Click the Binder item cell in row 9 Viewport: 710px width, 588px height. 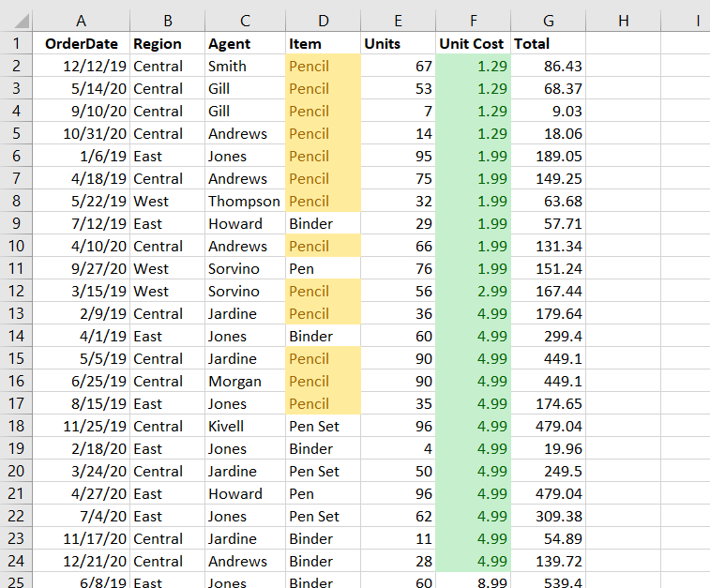click(x=323, y=223)
